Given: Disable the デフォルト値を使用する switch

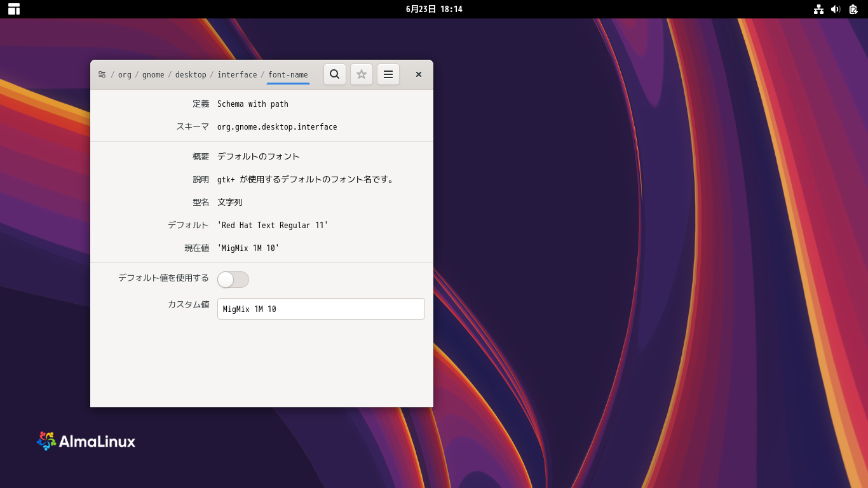Looking at the screenshot, I should coord(233,280).
